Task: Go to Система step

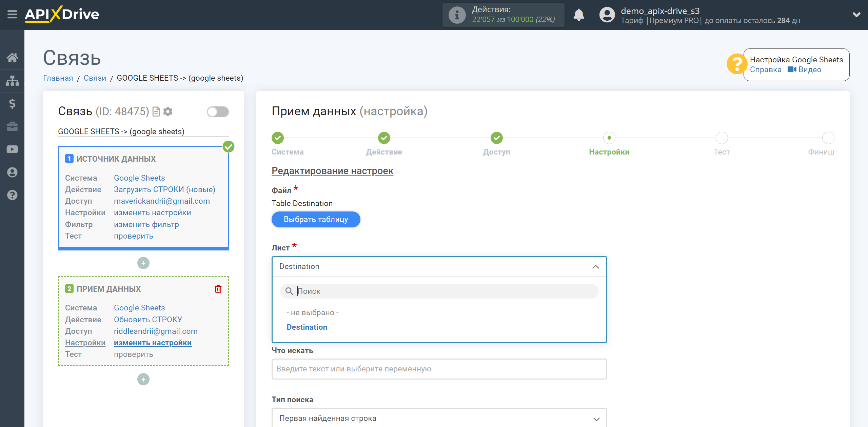Action: (x=278, y=138)
